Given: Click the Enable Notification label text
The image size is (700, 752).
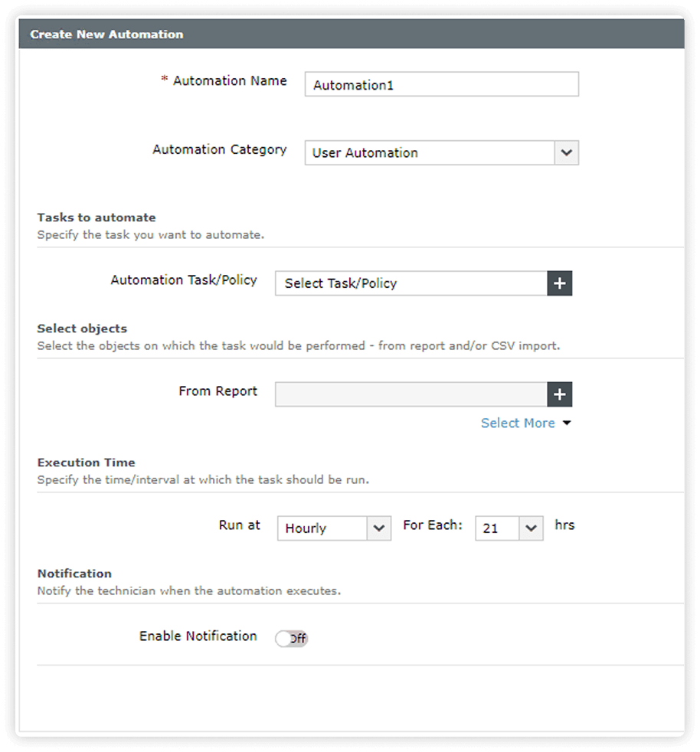Looking at the screenshot, I should (198, 636).
